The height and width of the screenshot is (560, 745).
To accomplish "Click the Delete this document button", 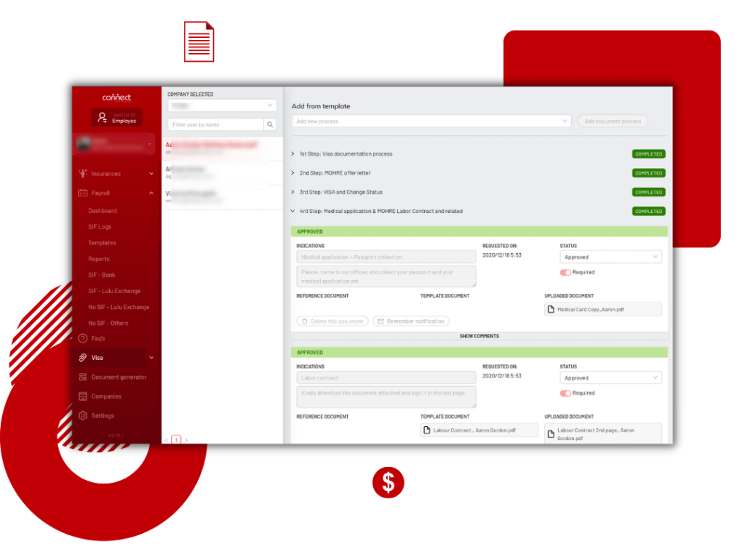I will (x=332, y=321).
